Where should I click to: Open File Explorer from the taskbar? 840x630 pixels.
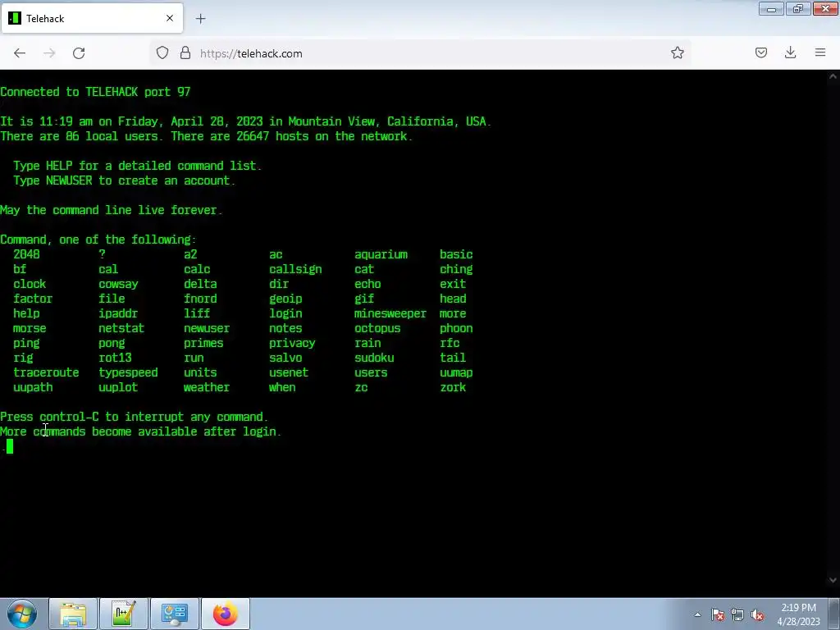pyautogui.click(x=73, y=614)
